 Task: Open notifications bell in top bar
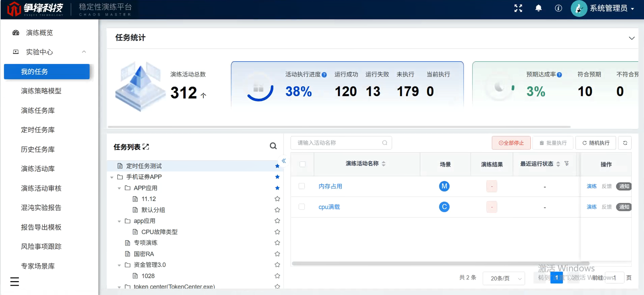(538, 8)
